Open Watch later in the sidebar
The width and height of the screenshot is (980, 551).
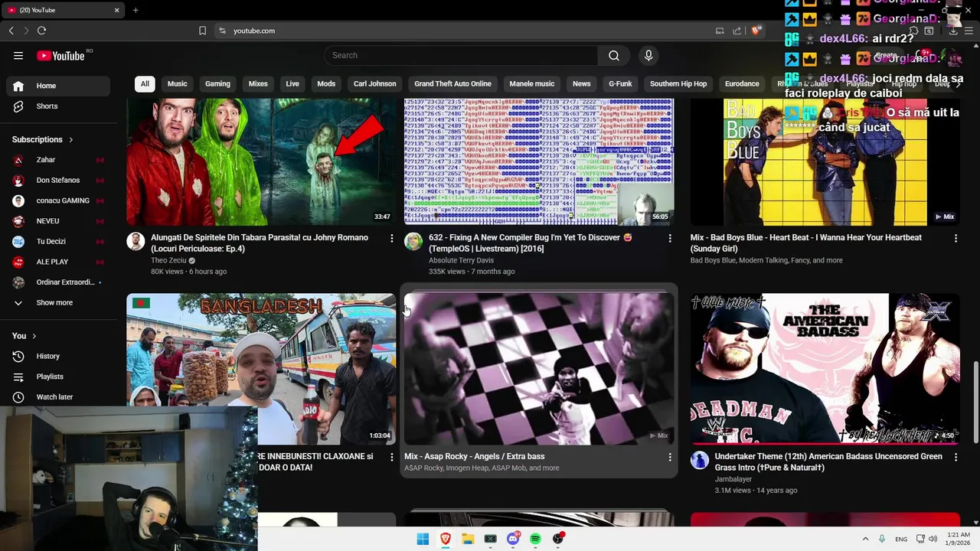coord(57,397)
